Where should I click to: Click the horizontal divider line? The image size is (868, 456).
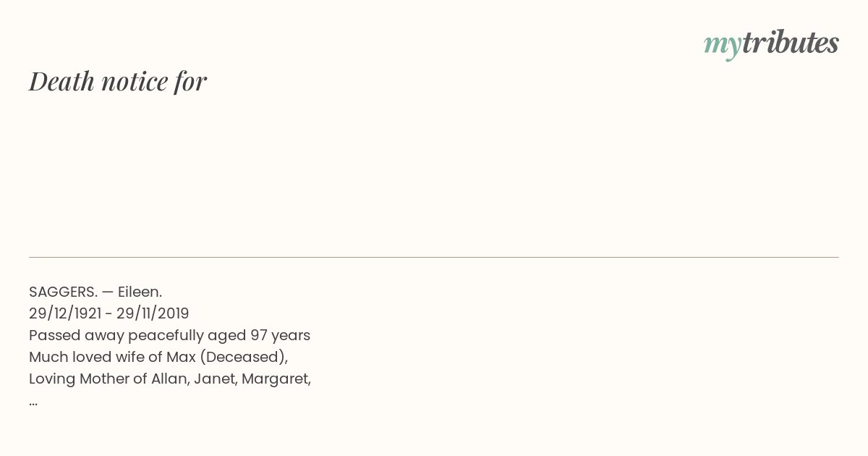click(x=434, y=257)
